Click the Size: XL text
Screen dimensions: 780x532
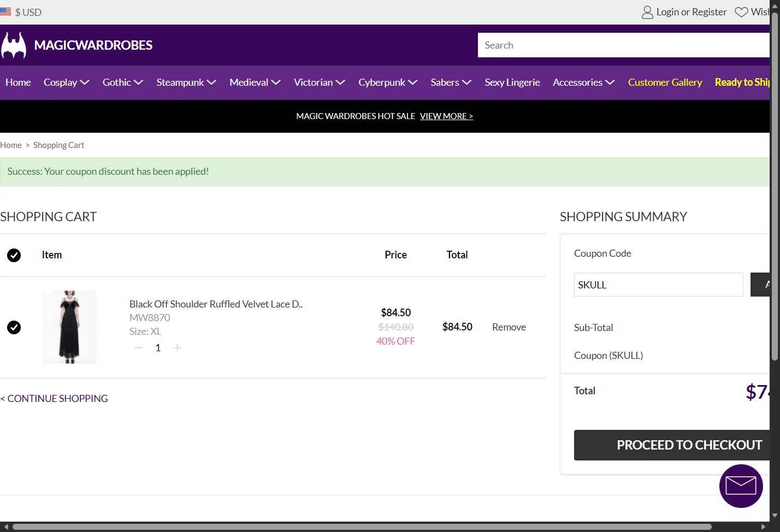click(x=145, y=332)
